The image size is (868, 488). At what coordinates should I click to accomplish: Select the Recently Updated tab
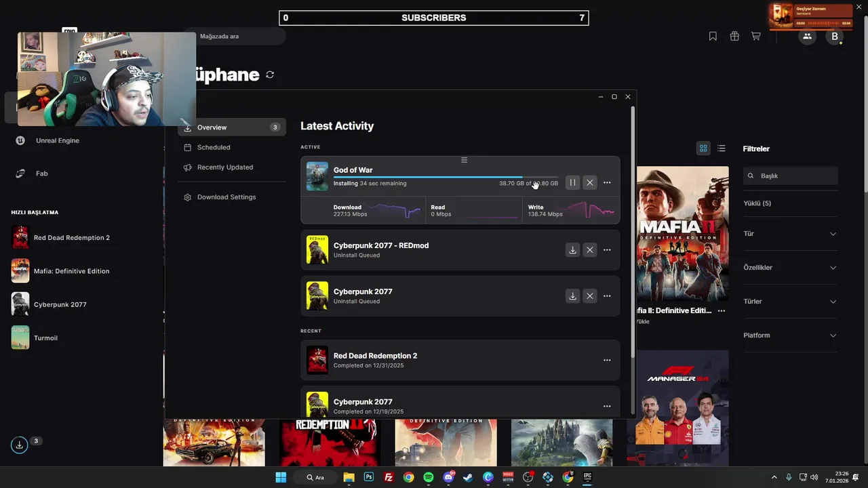click(x=232, y=167)
